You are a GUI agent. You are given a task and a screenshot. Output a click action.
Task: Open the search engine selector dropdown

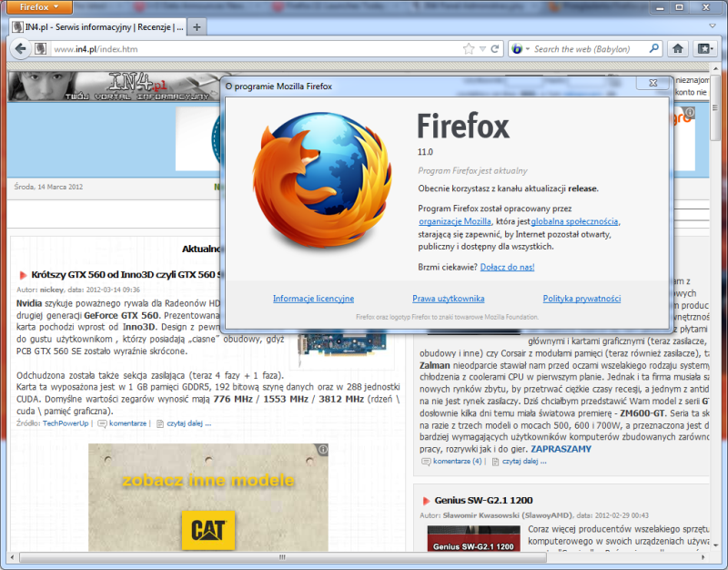tap(519, 49)
